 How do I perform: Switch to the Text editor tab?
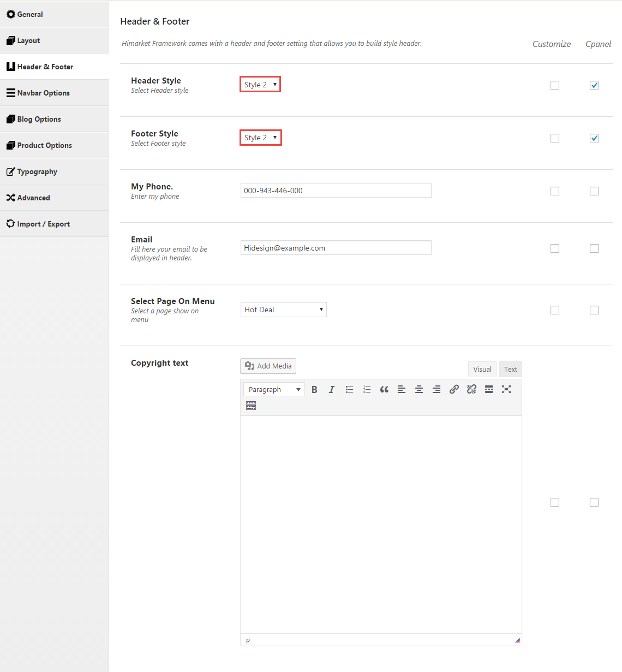click(510, 369)
